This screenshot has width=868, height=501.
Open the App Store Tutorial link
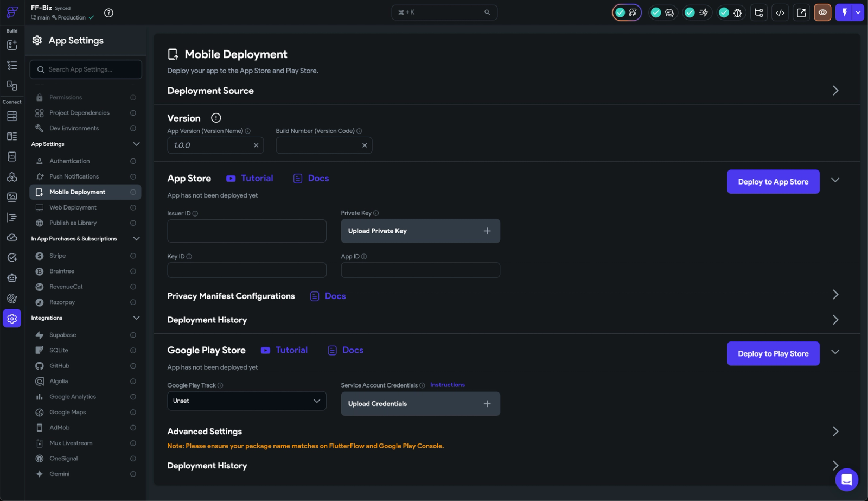[x=250, y=178]
